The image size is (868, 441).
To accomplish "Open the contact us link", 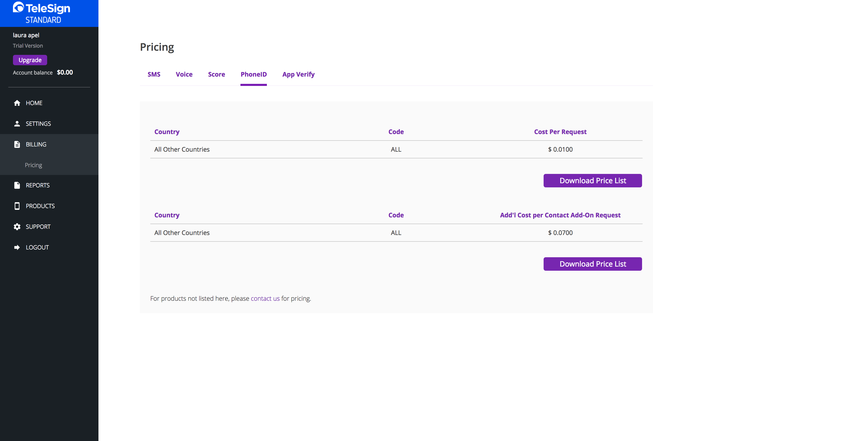I will (x=265, y=299).
